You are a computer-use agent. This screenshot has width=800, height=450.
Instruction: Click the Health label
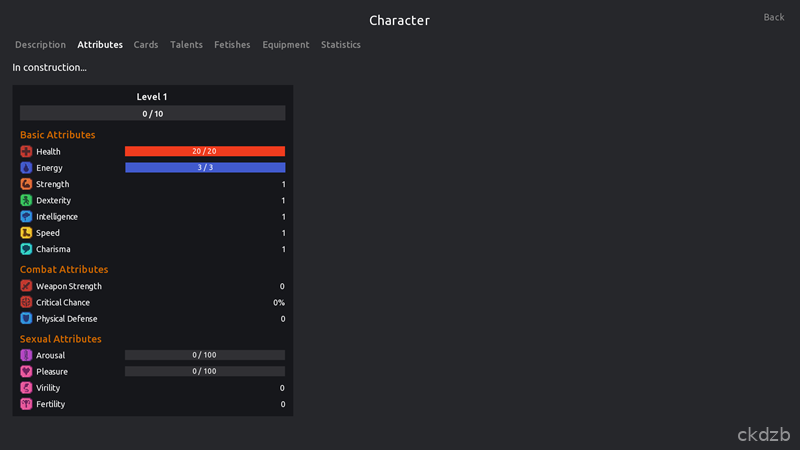[x=48, y=152]
